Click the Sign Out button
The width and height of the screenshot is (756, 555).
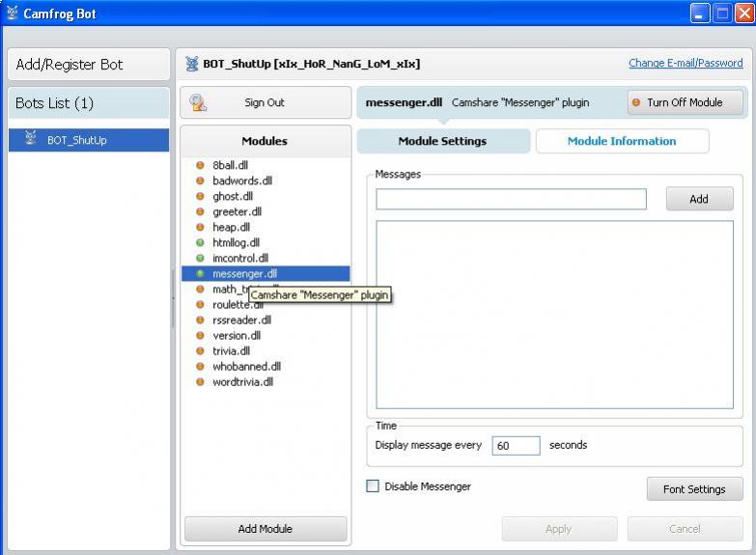point(266,102)
